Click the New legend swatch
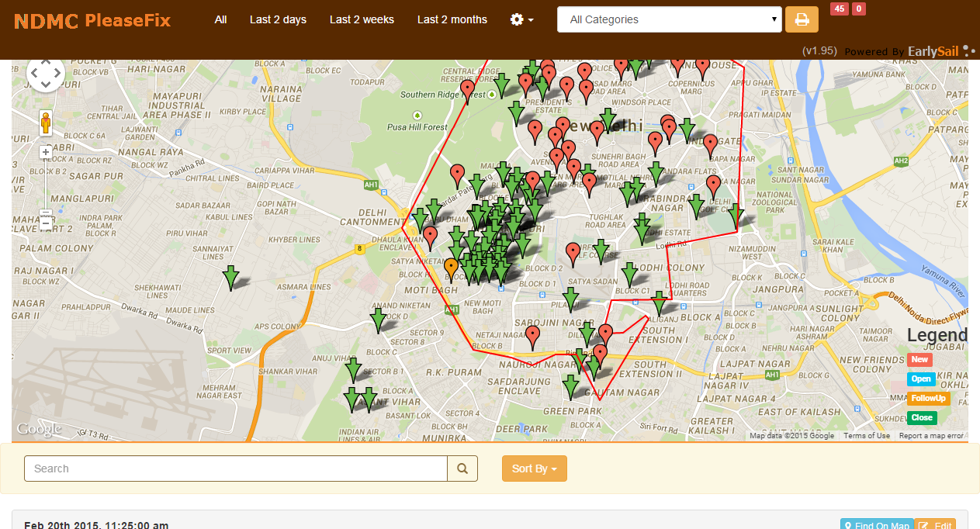 [919, 360]
